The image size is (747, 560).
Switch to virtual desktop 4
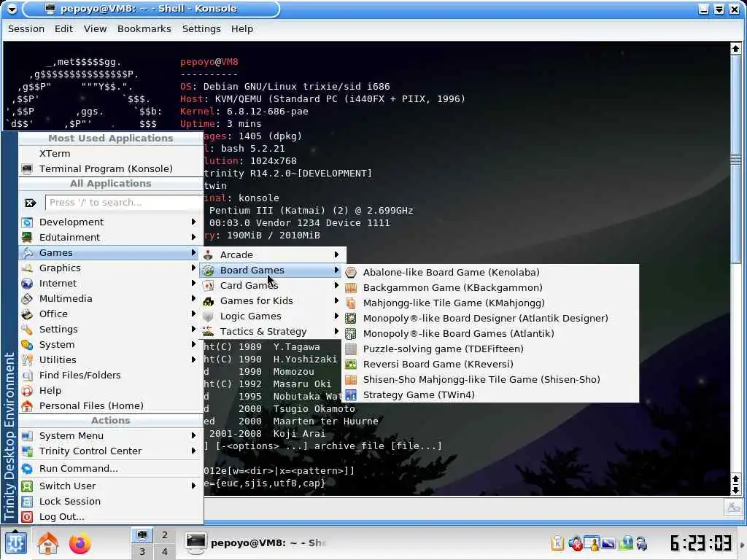[165, 551]
